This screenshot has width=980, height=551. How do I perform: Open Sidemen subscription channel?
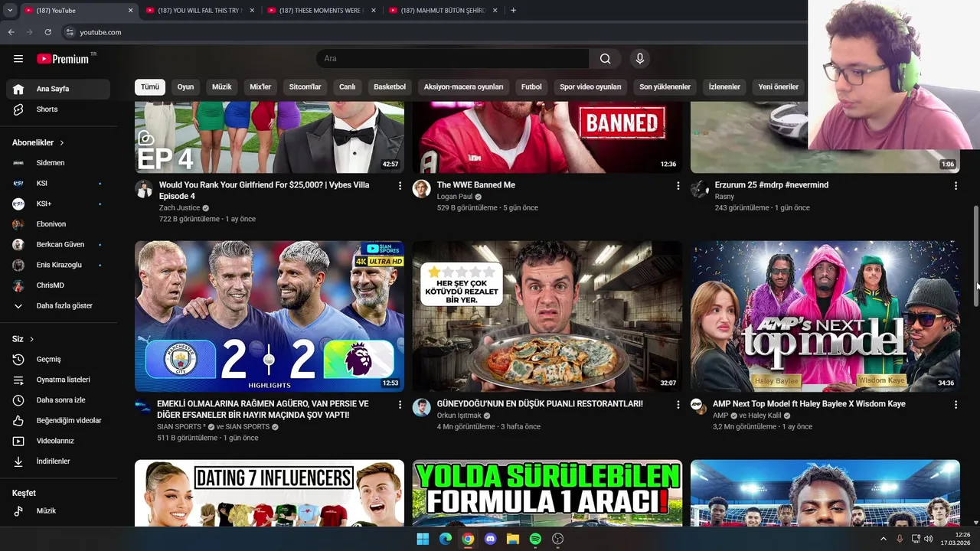point(58,163)
